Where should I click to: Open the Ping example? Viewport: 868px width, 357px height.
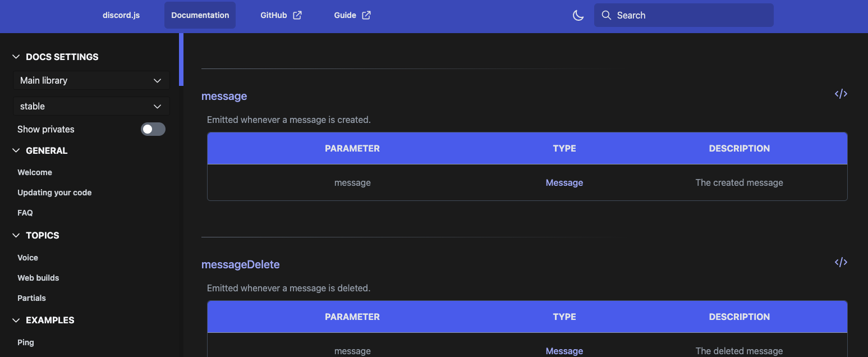(x=25, y=342)
